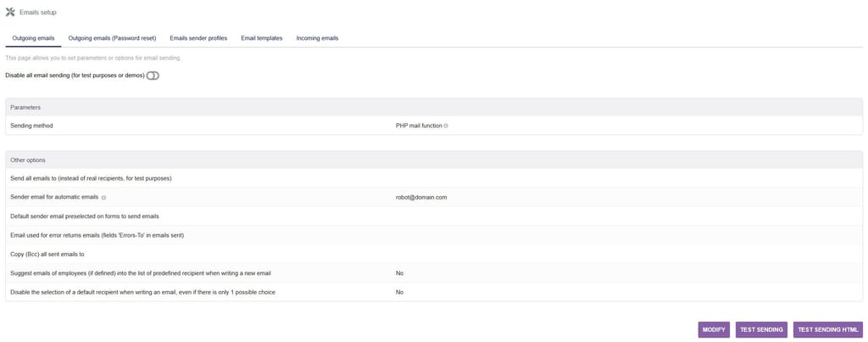868x342 pixels.
Task: Click 'Email used for error returns emails' label
Action: [x=97, y=235]
